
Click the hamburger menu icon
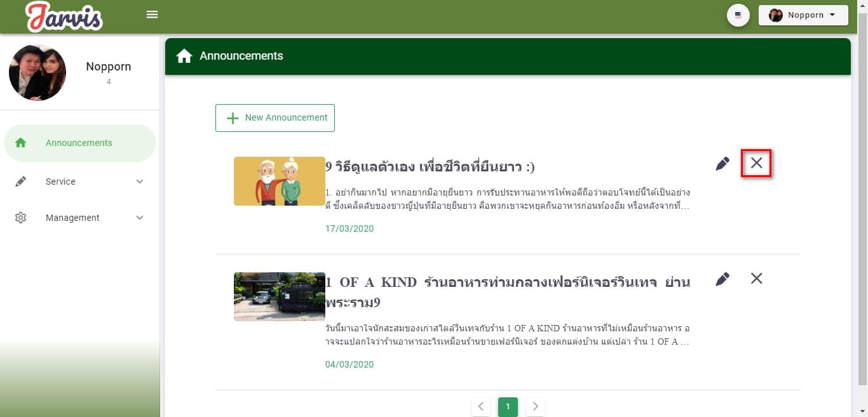(152, 15)
